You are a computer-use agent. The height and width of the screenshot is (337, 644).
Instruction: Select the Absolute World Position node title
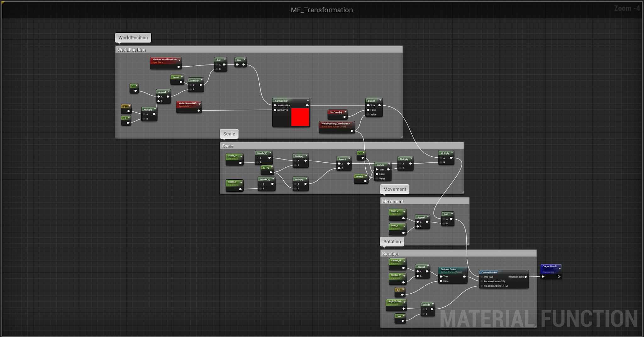pos(164,59)
